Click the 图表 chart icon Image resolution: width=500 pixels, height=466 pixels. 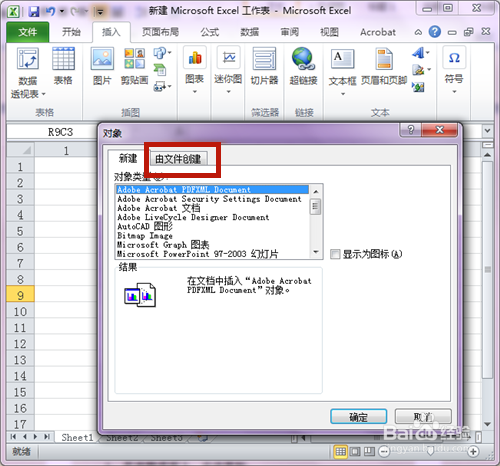pos(195,58)
